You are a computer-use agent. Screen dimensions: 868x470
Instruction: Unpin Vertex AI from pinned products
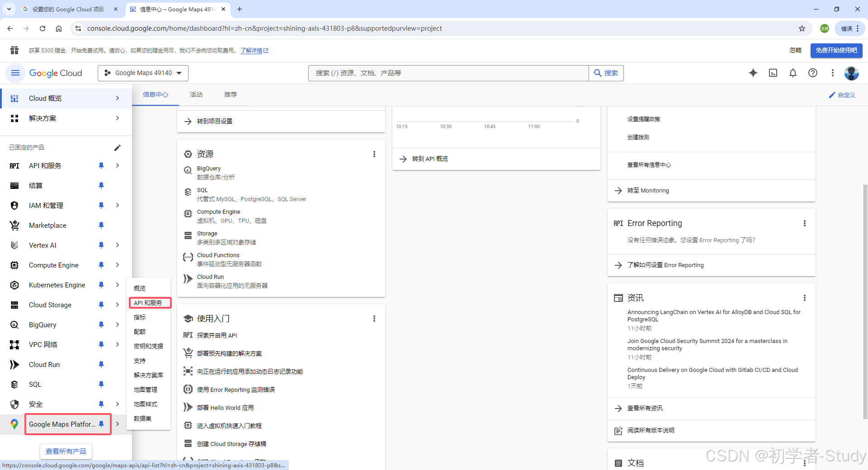coord(101,245)
